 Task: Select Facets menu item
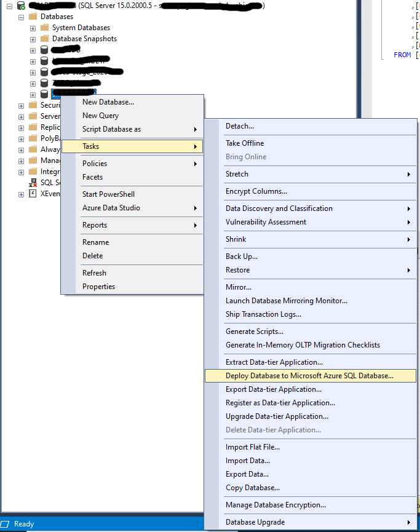click(132, 177)
